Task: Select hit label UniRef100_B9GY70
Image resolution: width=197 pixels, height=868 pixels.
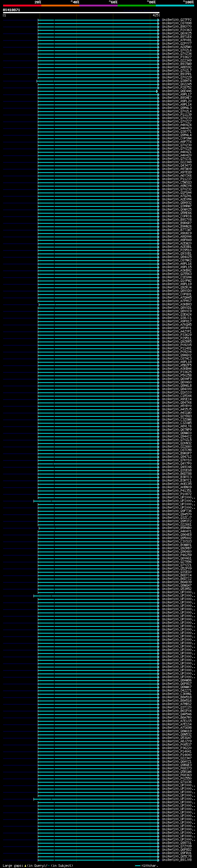Action: point(177,26)
